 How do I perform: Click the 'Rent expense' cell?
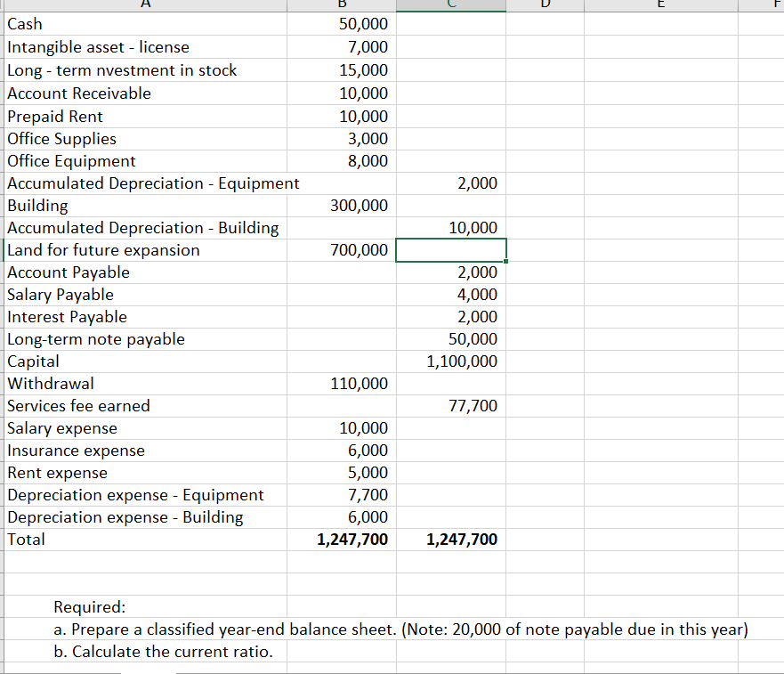(x=146, y=473)
